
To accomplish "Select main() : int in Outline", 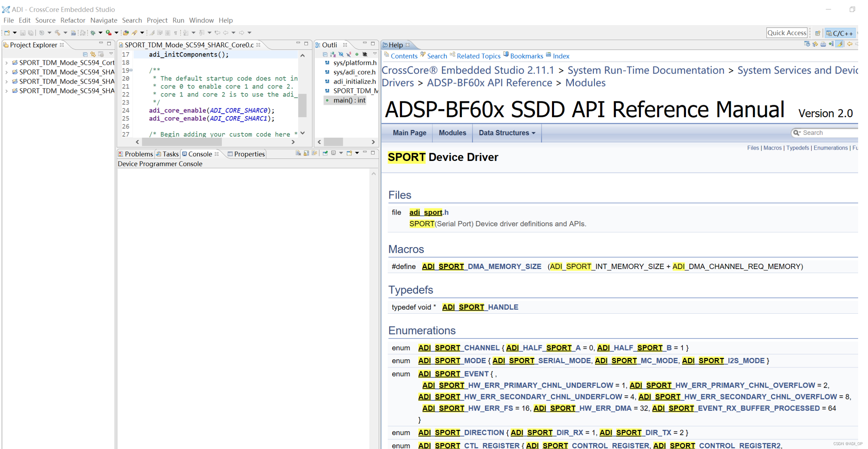I will (x=345, y=101).
